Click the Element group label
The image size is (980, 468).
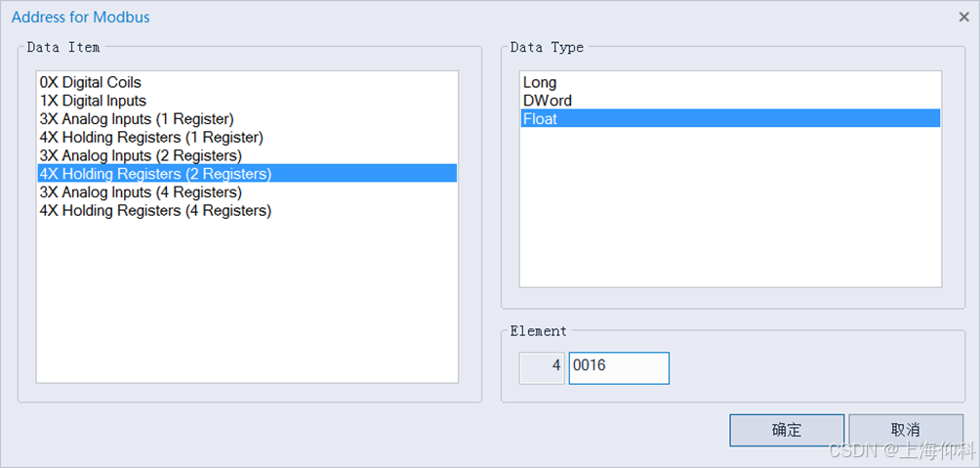[x=538, y=331]
